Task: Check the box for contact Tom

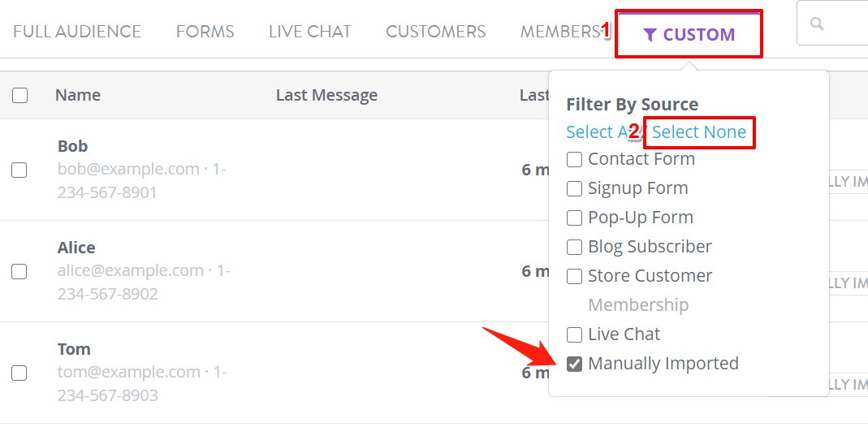Action: point(19,373)
